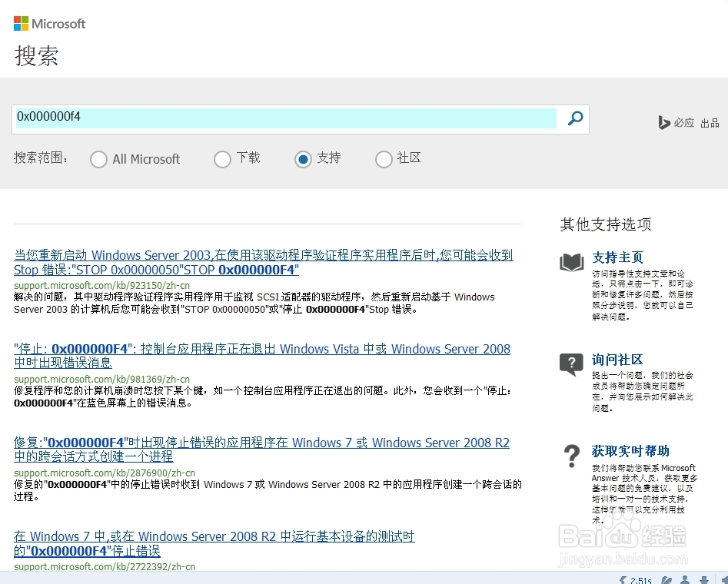Click the Bing 必应 logo

tap(676, 122)
